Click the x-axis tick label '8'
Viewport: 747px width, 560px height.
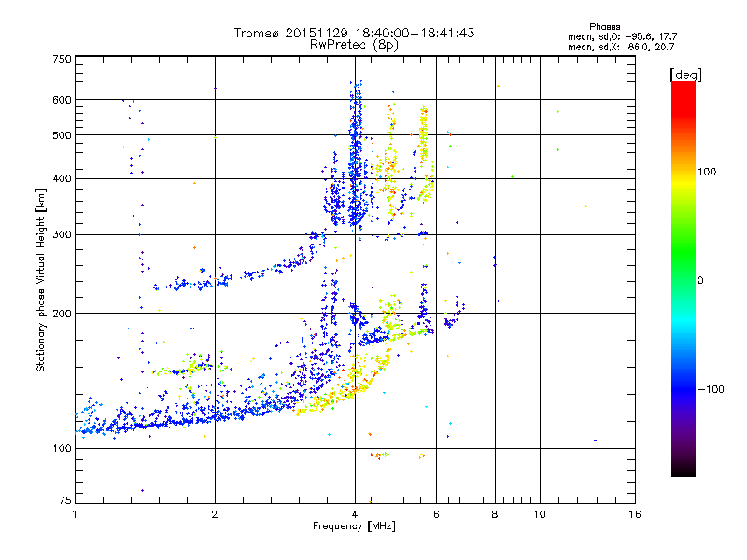(495, 514)
